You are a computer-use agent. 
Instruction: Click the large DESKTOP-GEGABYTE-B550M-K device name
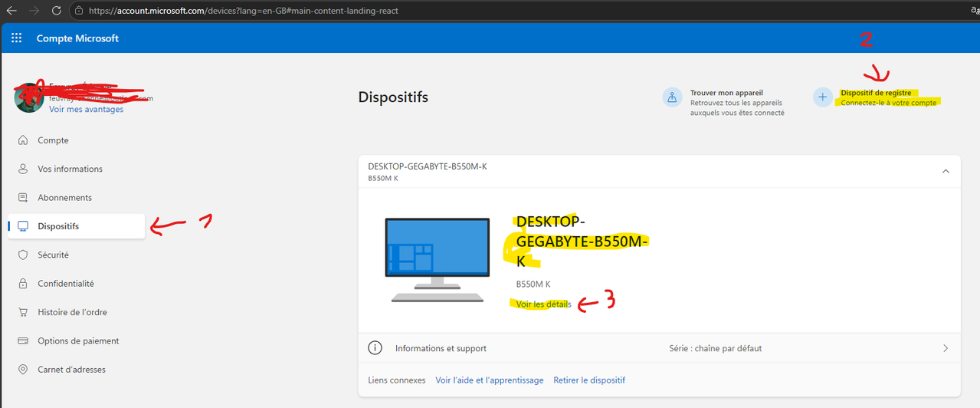582,242
